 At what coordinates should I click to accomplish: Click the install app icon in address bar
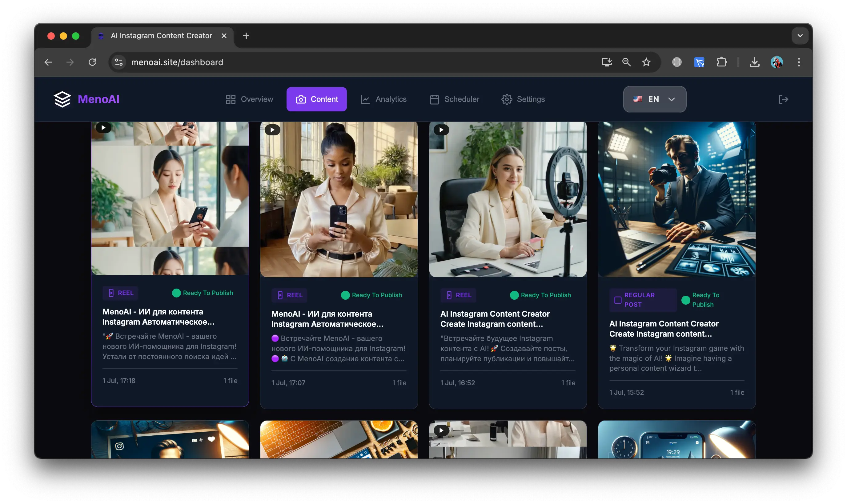[x=607, y=62]
